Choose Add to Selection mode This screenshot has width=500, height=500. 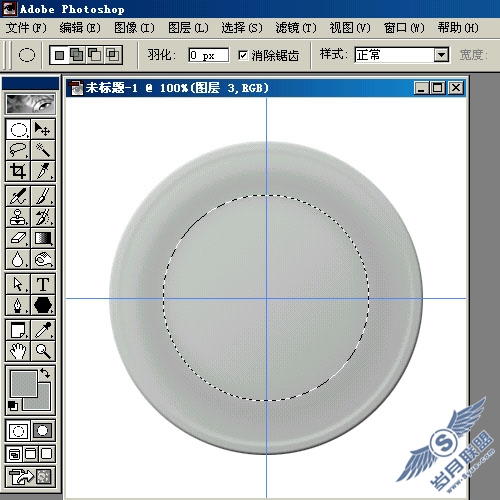pyautogui.click(x=77, y=55)
